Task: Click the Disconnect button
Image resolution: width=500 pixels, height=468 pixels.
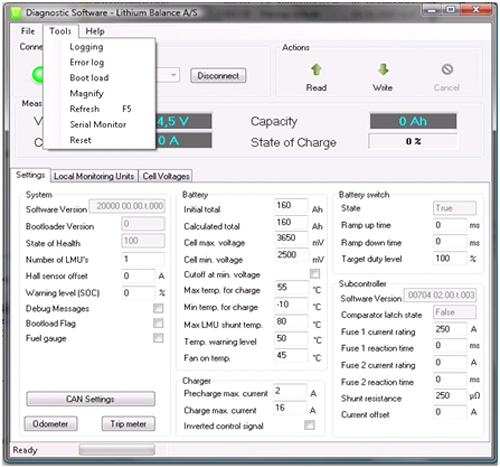Action: [218, 76]
